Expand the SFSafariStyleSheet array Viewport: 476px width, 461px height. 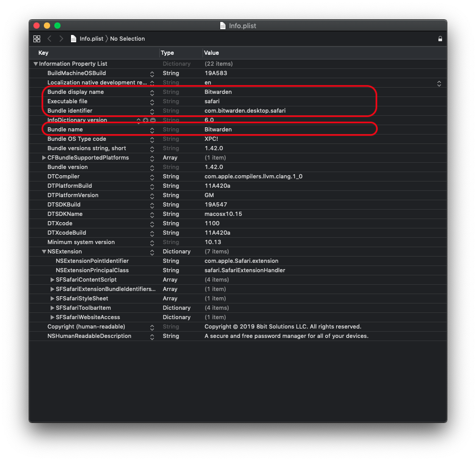click(x=52, y=298)
